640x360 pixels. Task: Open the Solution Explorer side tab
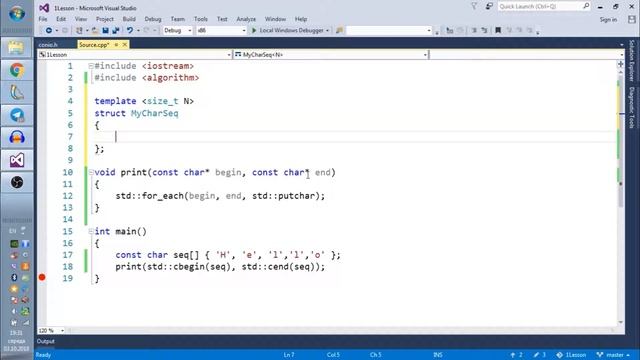pyautogui.click(x=632, y=60)
